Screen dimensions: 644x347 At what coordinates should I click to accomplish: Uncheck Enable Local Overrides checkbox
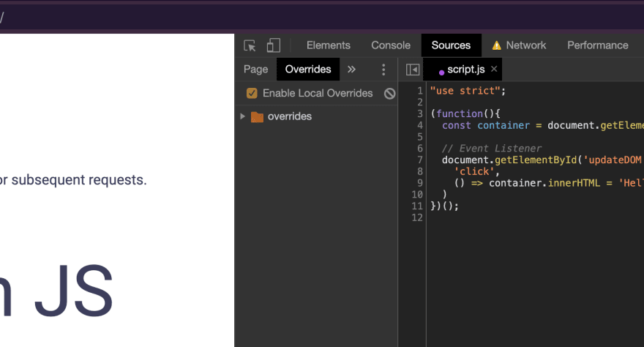[252, 93]
